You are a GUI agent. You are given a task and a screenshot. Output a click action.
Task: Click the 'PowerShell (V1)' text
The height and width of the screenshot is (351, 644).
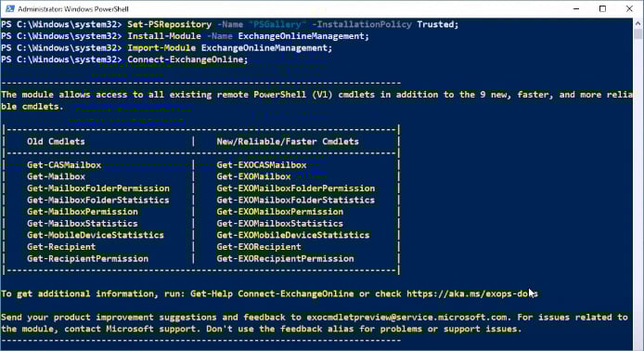coord(293,95)
